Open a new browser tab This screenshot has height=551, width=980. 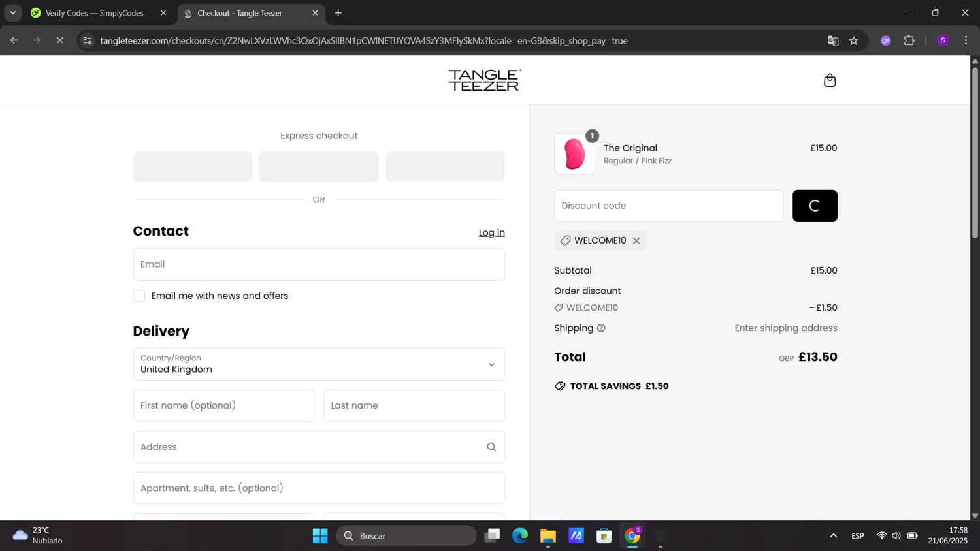338,13
